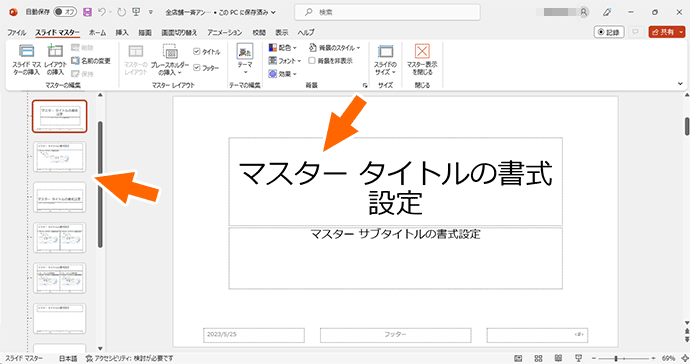Click Rename (名前の変更) in ribbon
Image resolution: width=690 pixels, height=364 pixels.
[x=91, y=61]
